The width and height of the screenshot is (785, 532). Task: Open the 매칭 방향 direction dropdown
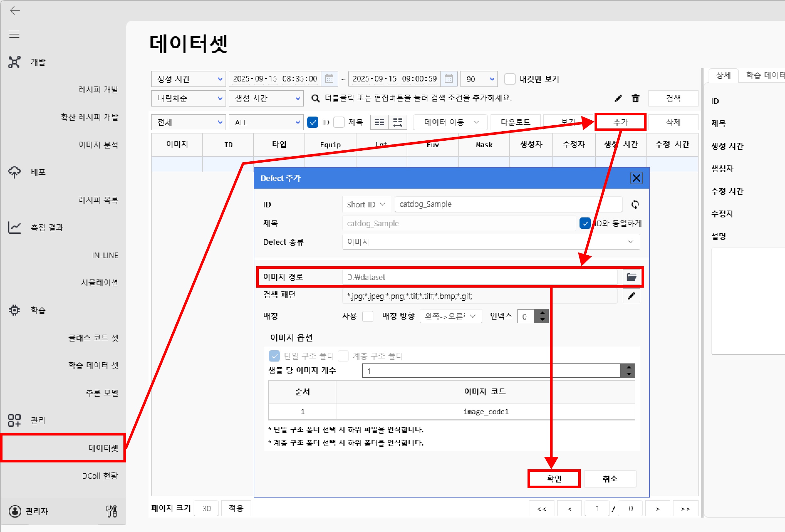pos(450,316)
